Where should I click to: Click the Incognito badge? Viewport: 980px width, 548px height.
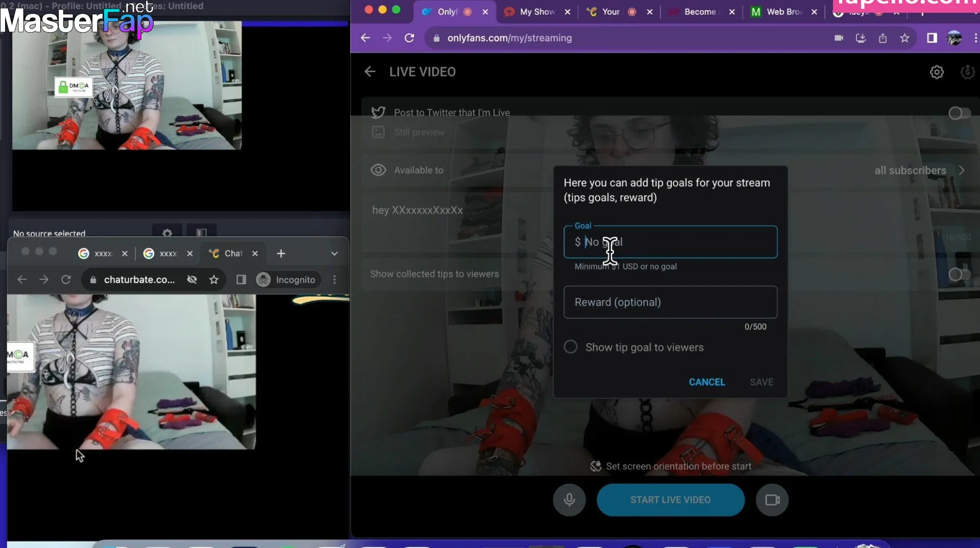click(x=287, y=280)
